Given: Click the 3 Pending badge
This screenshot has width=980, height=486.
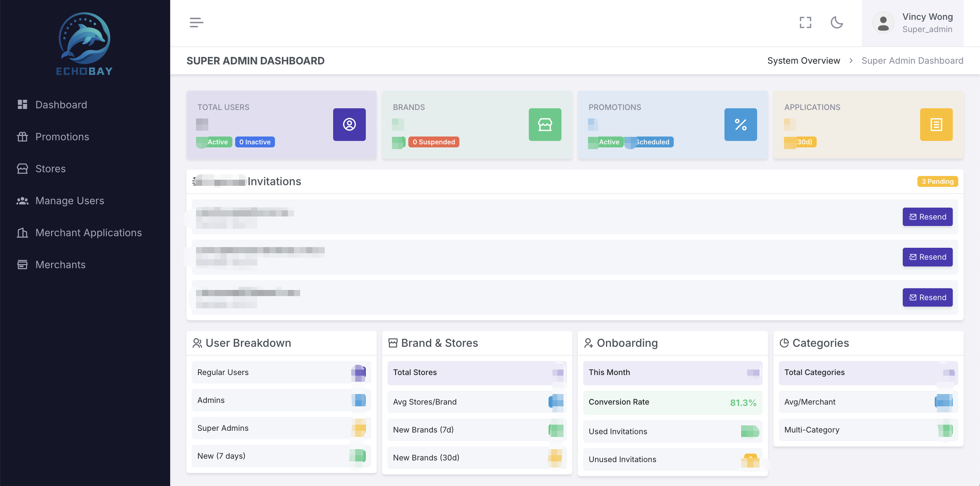Looking at the screenshot, I should pos(937,181).
